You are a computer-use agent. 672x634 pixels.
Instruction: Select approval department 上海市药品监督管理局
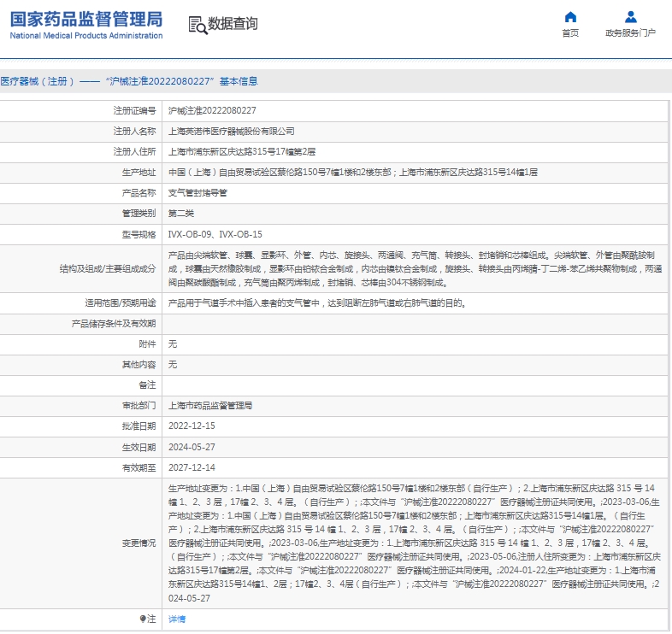click(210, 405)
